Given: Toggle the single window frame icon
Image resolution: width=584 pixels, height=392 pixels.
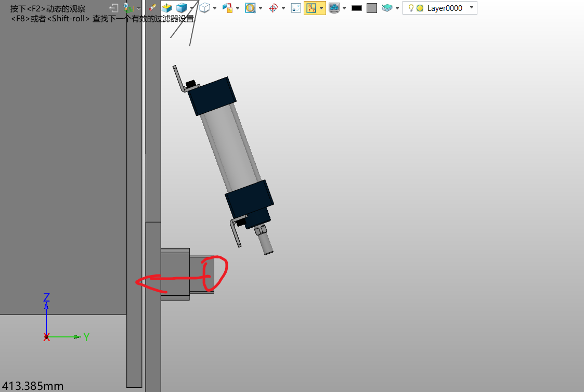Looking at the screenshot, I should pos(296,8).
